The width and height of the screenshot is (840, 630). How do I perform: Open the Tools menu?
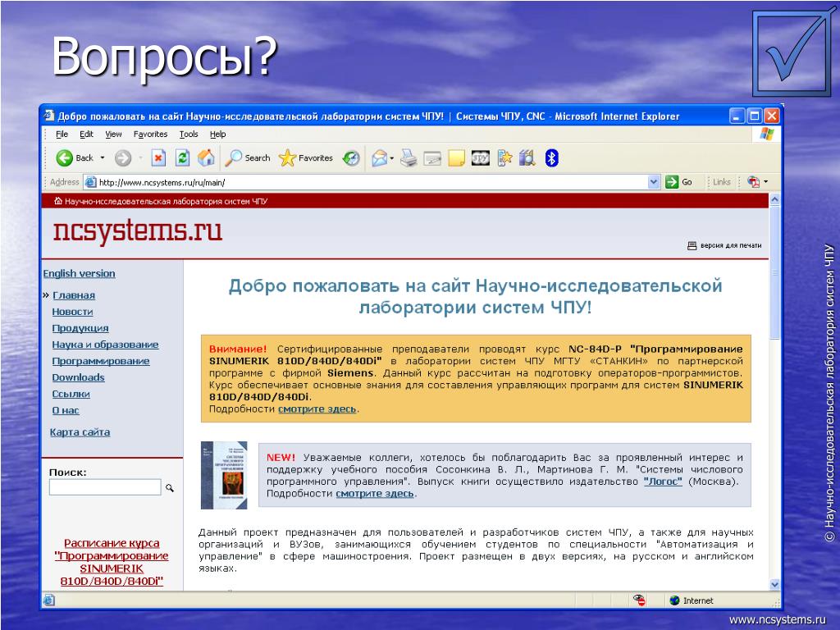point(189,134)
